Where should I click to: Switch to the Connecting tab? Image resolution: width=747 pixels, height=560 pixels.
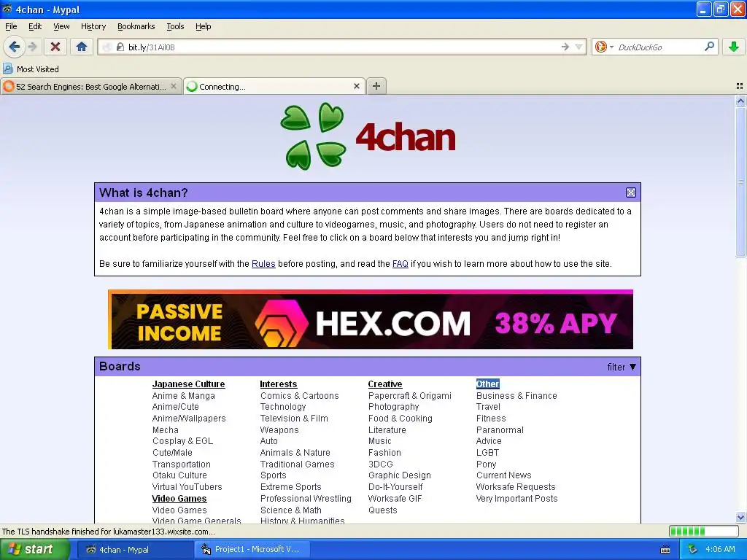tap(274, 86)
